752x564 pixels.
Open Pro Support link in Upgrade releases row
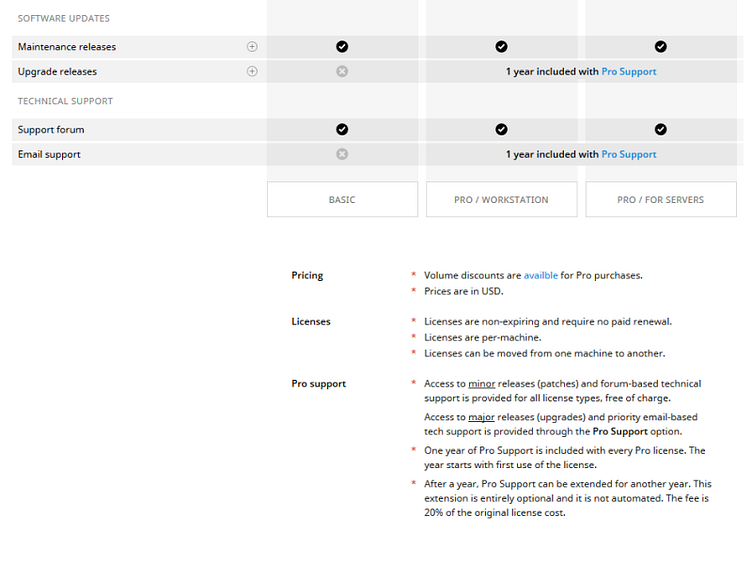[x=629, y=72]
